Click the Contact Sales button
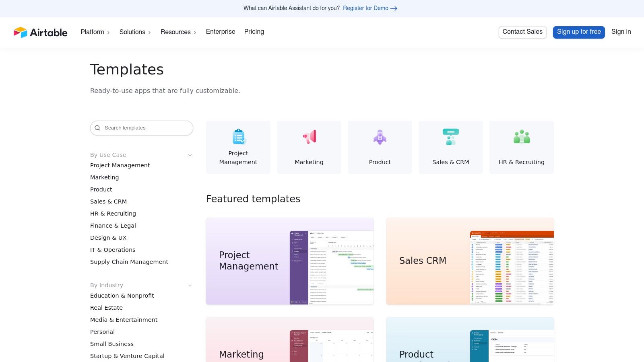The image size is (644, 362). [x=522, y=32]
